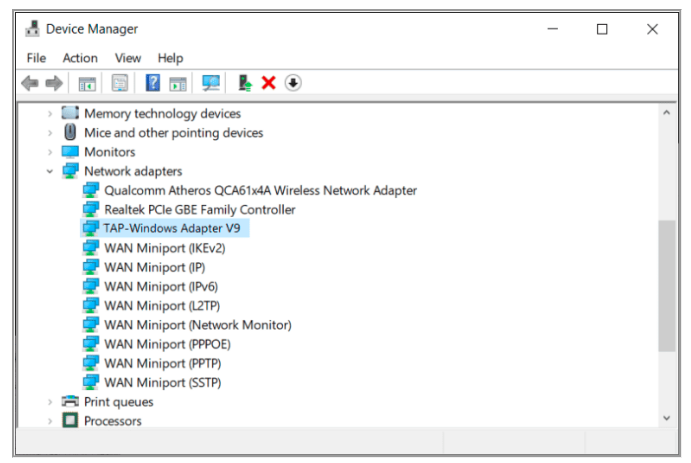Select the Processors label
Viewport: 691px width, 463px height.
tap(113, 421)
